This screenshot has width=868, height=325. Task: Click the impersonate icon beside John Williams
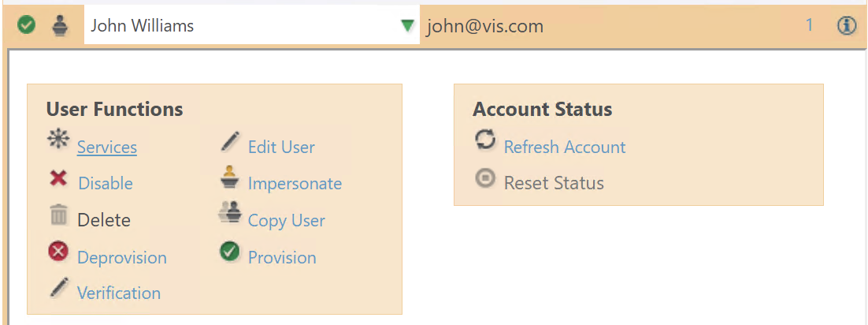(60, 26)
